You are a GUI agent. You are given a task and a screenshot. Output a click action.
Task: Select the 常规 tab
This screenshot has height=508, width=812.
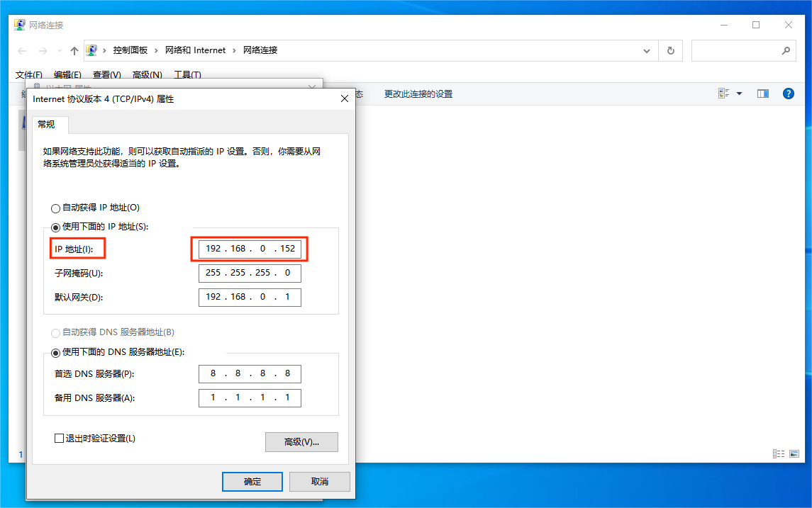(x=49, y=124)
